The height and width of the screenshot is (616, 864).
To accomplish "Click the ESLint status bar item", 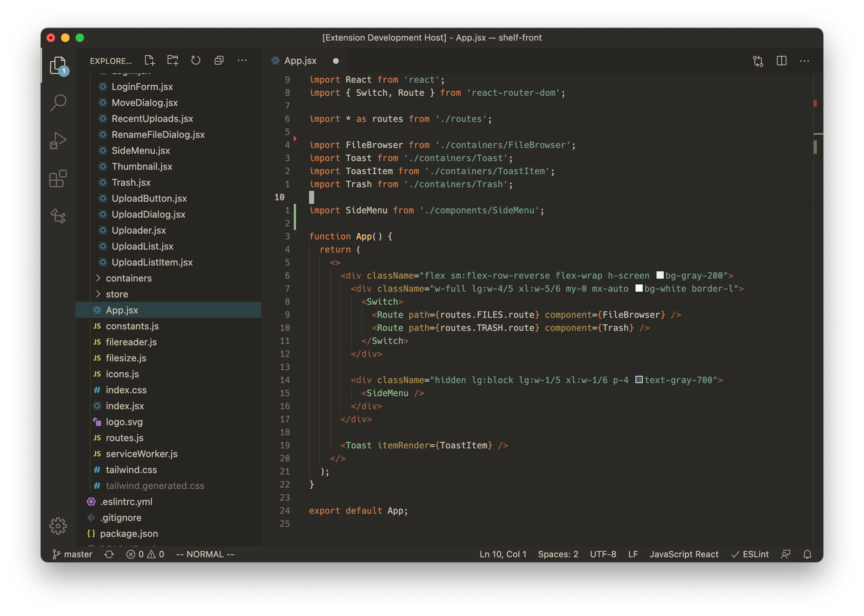I will (x=750, y=554).
